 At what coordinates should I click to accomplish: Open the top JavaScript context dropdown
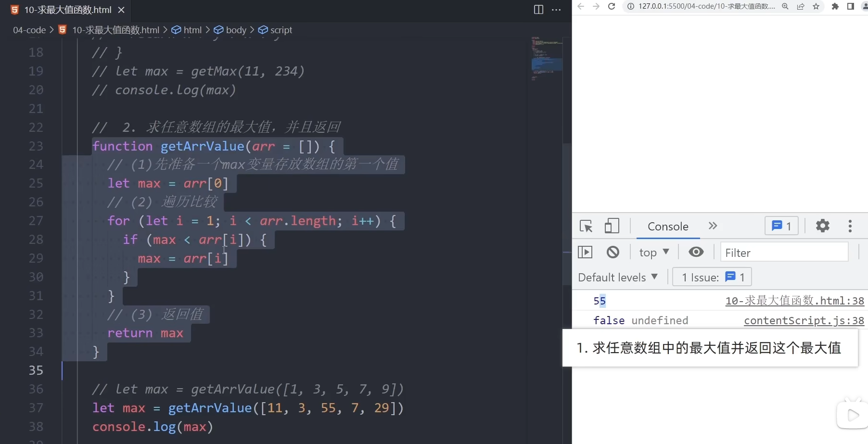pos(654,252)
